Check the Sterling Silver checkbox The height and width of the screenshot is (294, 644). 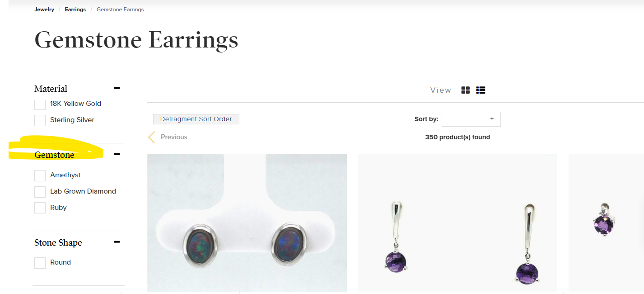pyautogui.click(x=40, y=120)
